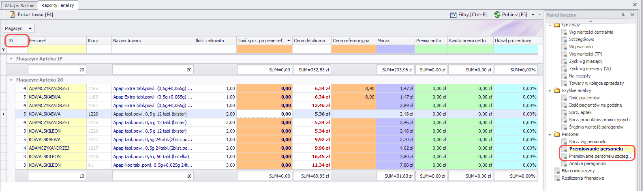Click the Filtry filter icon
The width and height of the screenshot is (644, 191).
point(454,15)
